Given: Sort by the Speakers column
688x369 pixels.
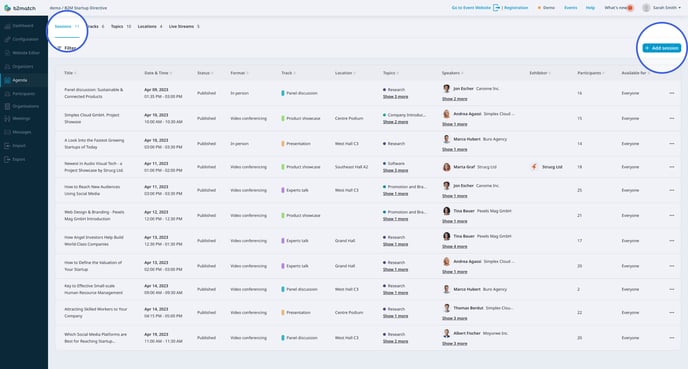Looking at the screenshot, I should [x=452, y=73].
